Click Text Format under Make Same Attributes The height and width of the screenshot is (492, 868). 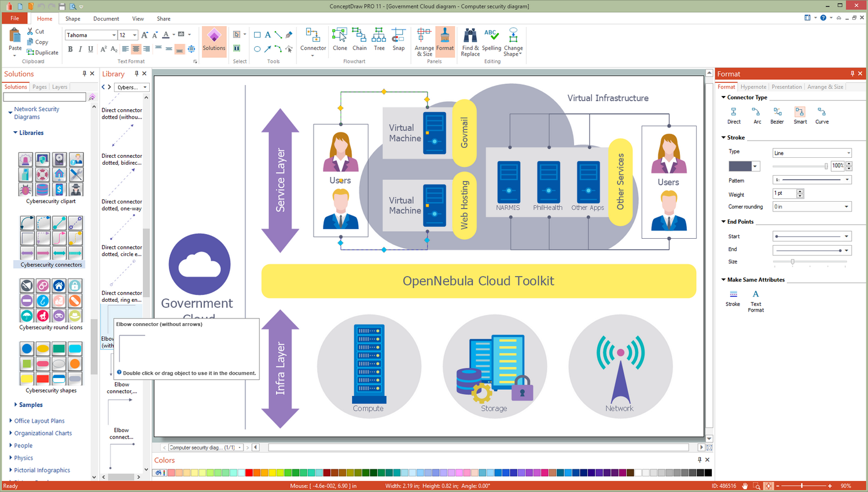(x=756, y=301)
